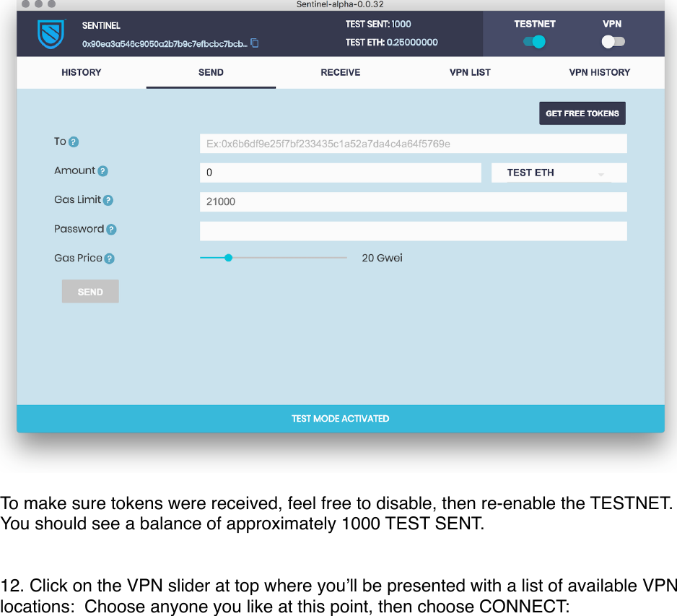This screenshot has width=677, height=616.
Task: Open help tooltip next to Gas Limit label
Action: (108, 200)
